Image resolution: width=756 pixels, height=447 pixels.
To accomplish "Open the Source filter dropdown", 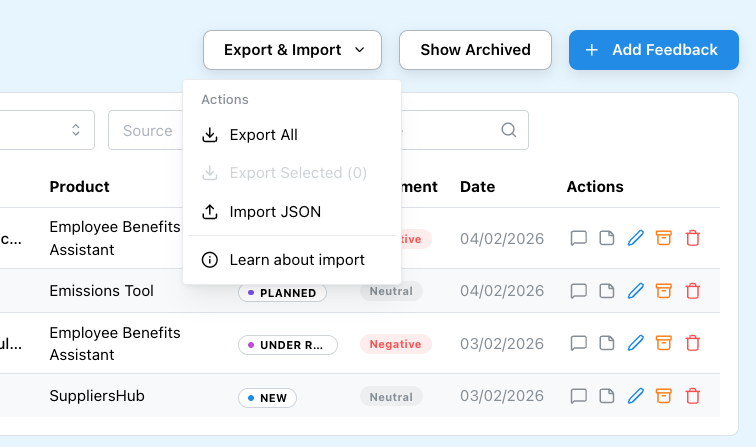I will pyautogui.click(x=147, y=130).
